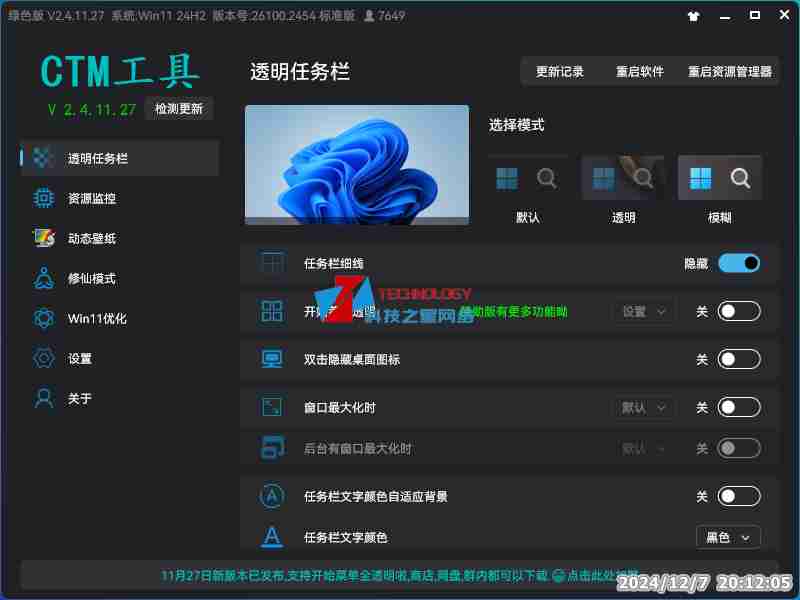Screen dimensions: 800x600
Task: Expand the 窗口最大化时 默认 dropdown
Action: [x=643, y=407]
